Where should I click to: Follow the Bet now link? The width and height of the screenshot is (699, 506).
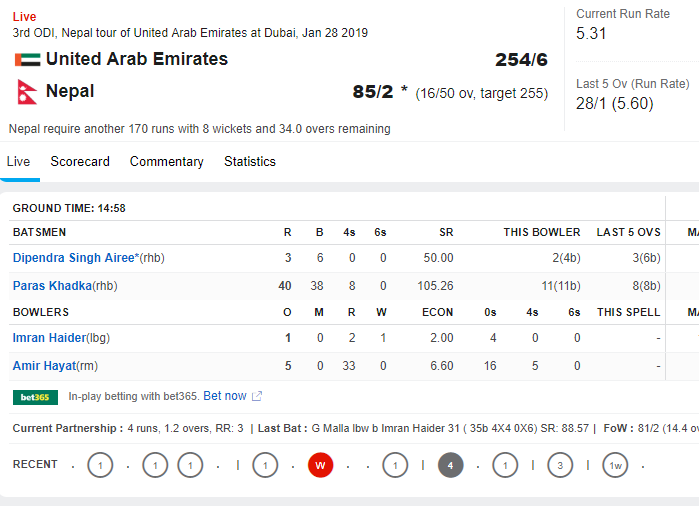pyautogui.click(x=224, y=397)
